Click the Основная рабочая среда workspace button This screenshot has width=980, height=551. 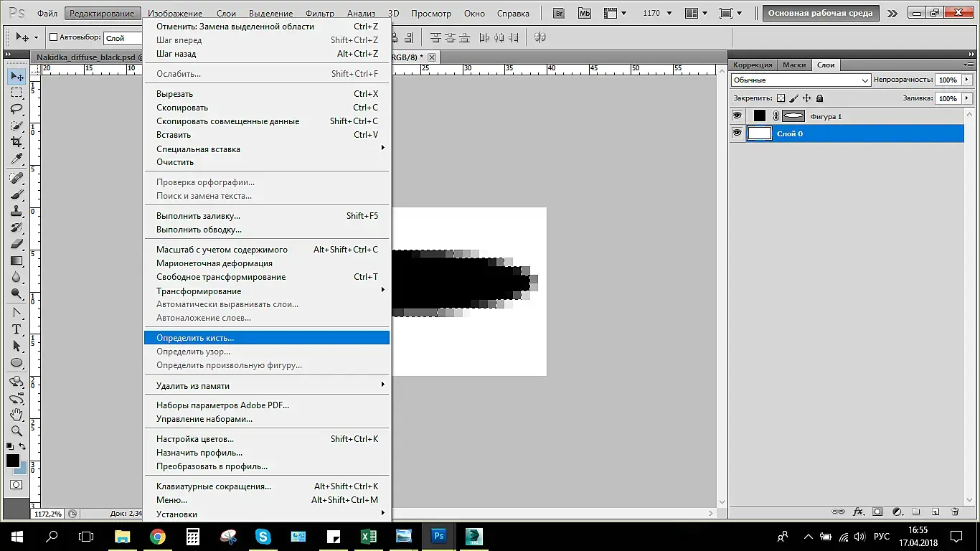pyautogui.click(x=820, y=13)
